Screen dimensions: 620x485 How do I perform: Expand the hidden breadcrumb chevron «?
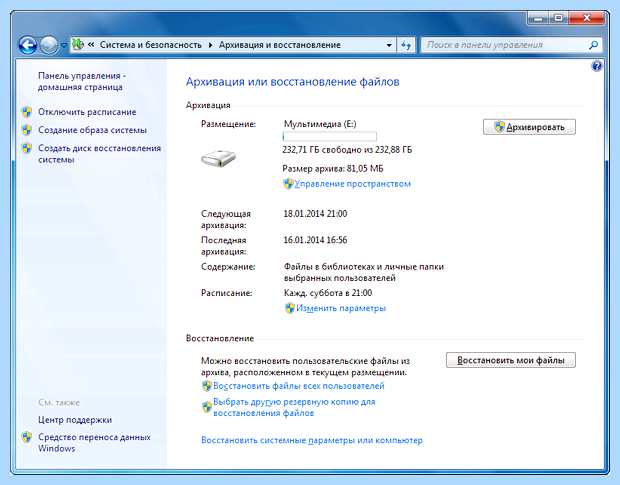pos(91,45)
